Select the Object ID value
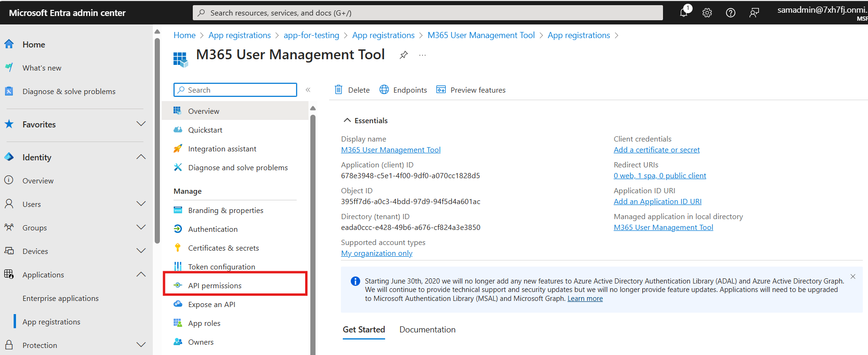 point(410,201)
